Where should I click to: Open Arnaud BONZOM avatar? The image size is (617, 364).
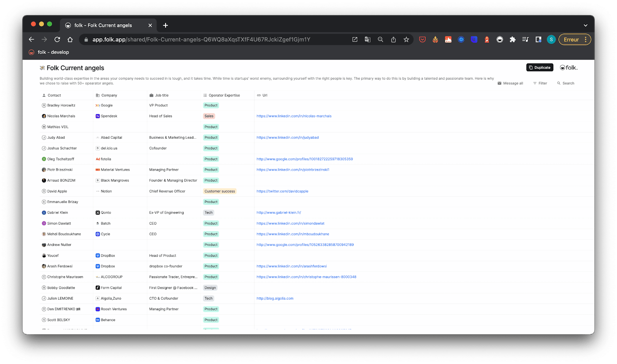coord(44,180)
